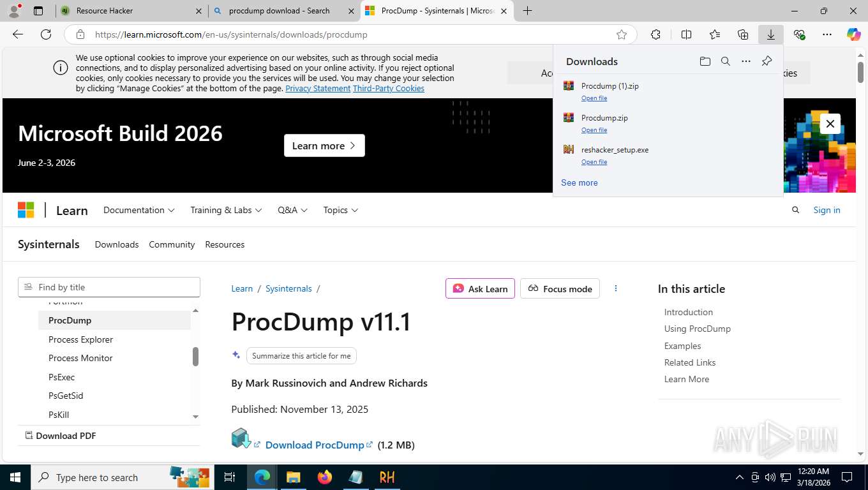Open the tab actions menu icon

click(x=38, y=11)
